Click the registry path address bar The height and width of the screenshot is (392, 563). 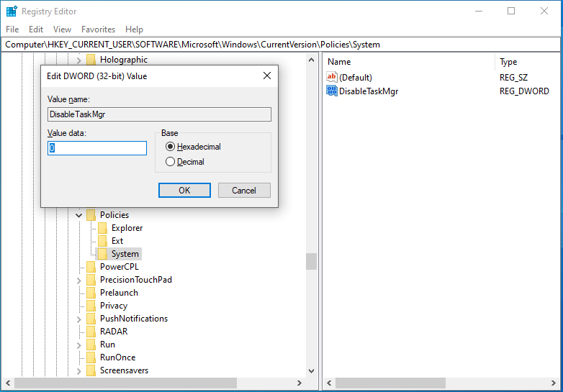(x=281, y=45)
